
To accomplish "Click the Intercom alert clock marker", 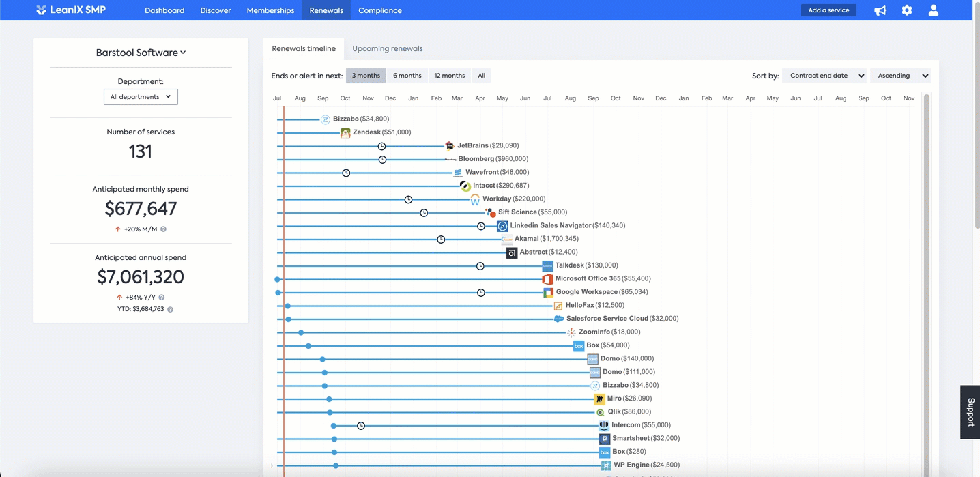I will coord(361,426).
